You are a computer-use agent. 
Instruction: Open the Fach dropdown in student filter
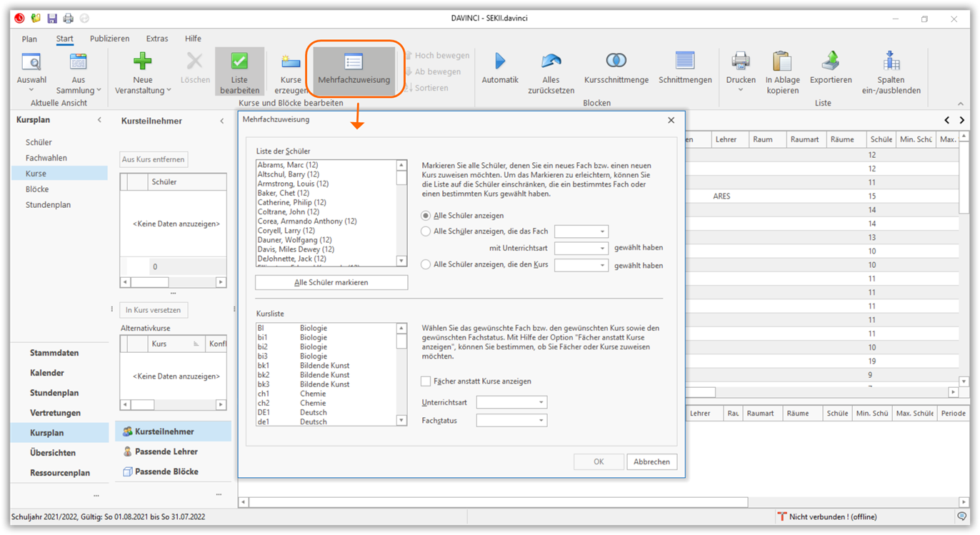(581, 231)
